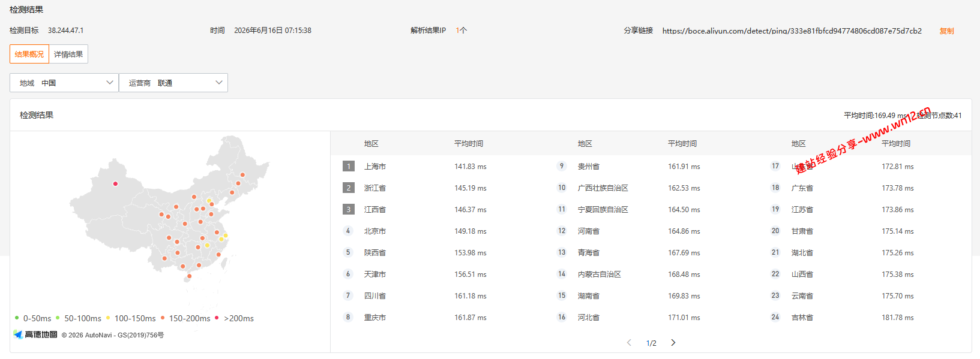
Task: Toggle the 100-150ms legend item
Action: [x=131, y=318]
